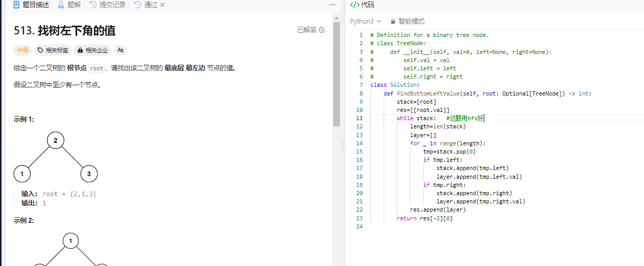Click the 假设二叉树中至少有一个节点 sentence

(58, 85)
